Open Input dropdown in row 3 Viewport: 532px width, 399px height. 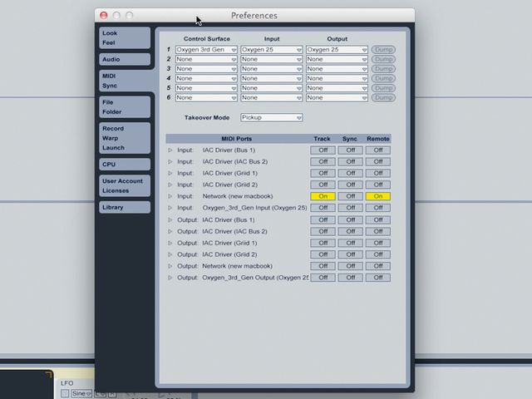pos(272,69)
